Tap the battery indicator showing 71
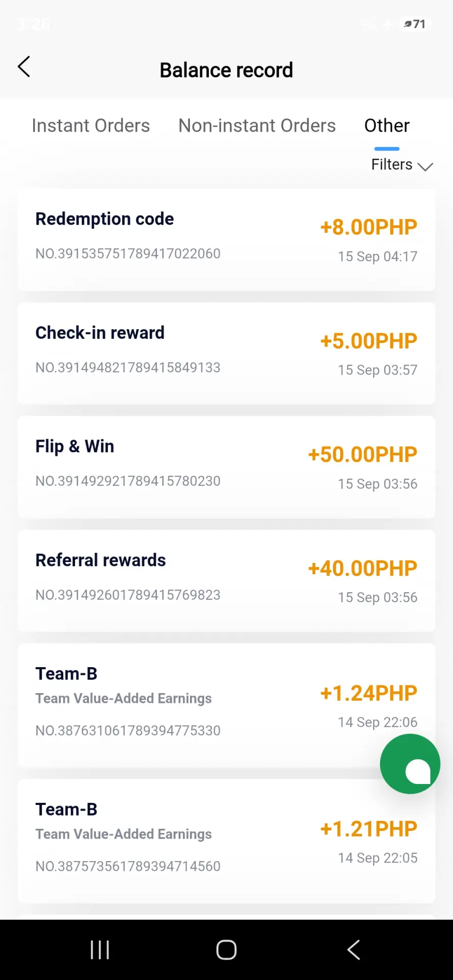The image size is (453, 980). [415, 24]
